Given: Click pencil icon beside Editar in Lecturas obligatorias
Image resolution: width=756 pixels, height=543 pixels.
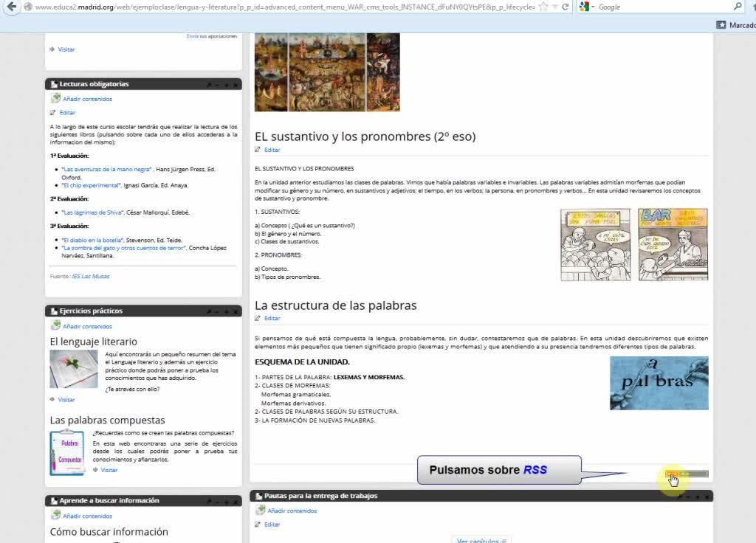Looking at the screenshot, I should 53,113.
